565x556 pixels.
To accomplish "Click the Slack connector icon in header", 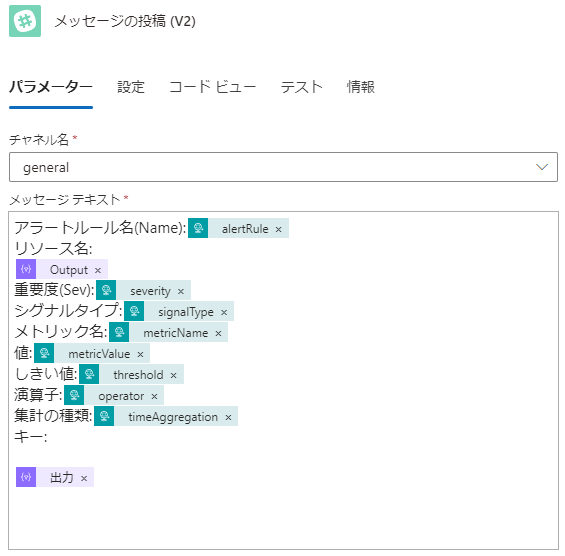I will tap(25, 21).
